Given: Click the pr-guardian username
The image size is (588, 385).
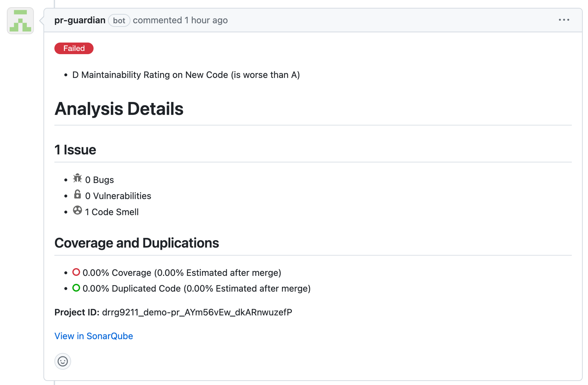Looking at the screenshot, I should [80, 20].
